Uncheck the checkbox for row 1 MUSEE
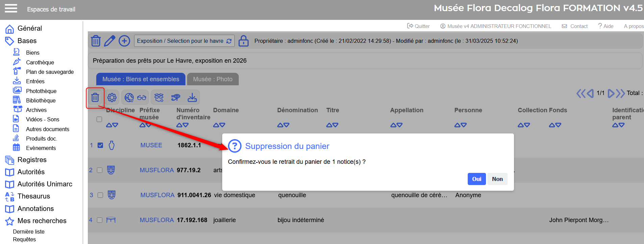Image resolution: width=644 pixels, height=244 pixels. point(100,145)
